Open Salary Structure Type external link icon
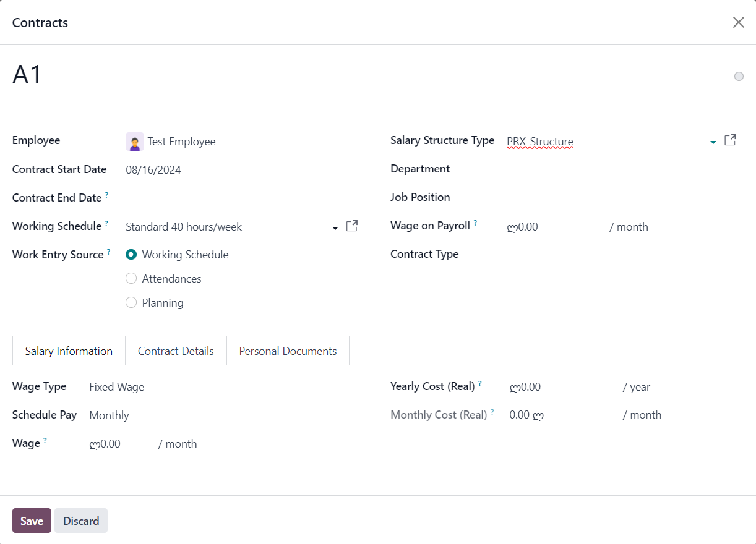The image size is (756, 544). pos(730,140)
